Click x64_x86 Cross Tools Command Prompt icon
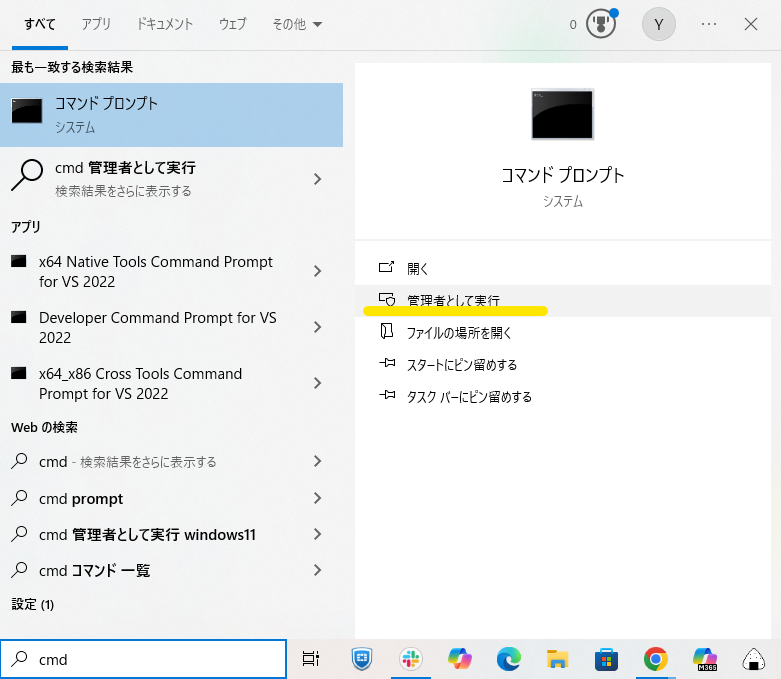Image resolution: width=781 pixels, height=679 pixels. point(19,373)
